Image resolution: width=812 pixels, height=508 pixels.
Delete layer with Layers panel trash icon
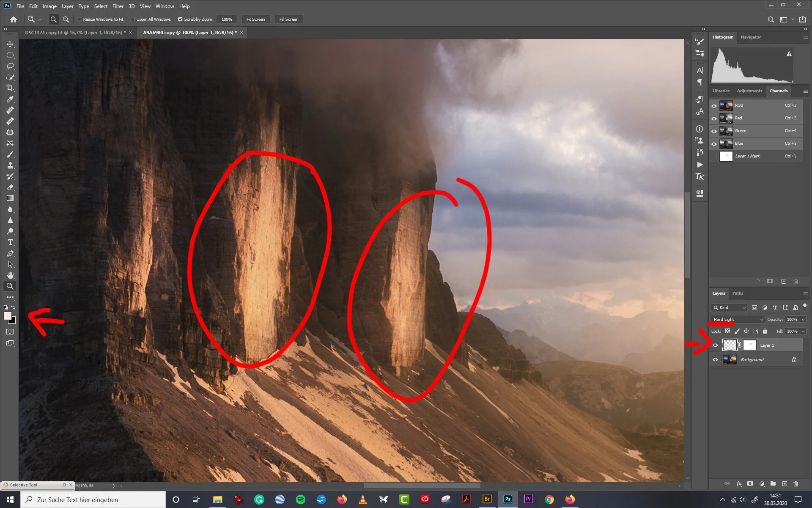[796, 483]
